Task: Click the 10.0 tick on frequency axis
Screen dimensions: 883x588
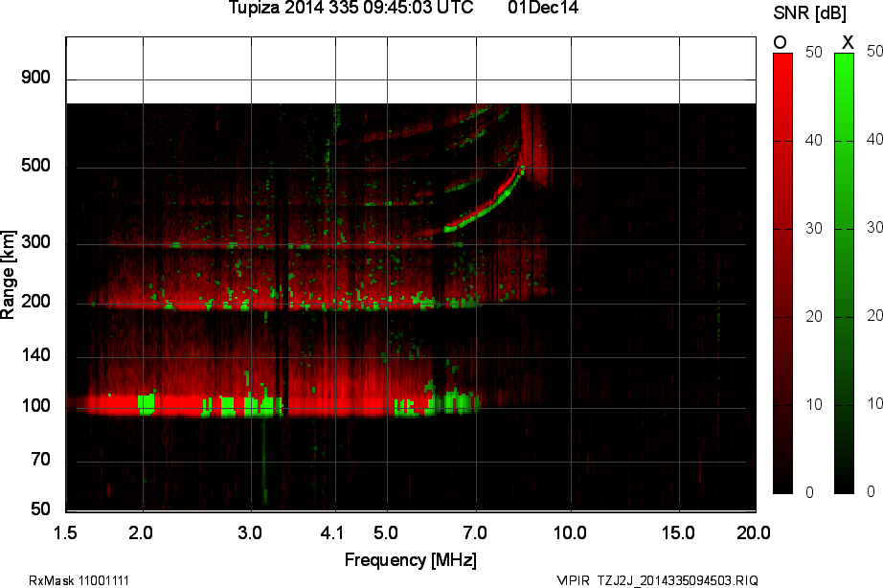Action: 570,531
